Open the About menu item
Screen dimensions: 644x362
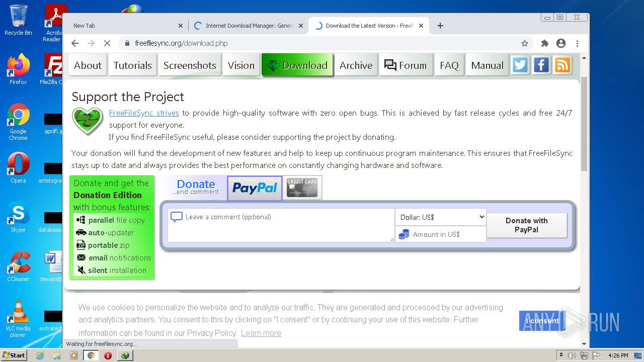[88, 65]
